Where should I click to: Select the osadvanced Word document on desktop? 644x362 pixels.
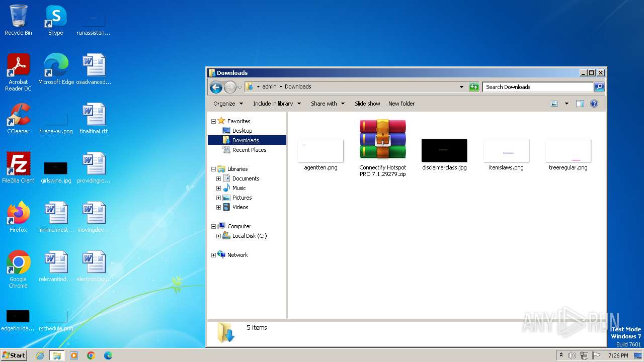pos(94,69)
